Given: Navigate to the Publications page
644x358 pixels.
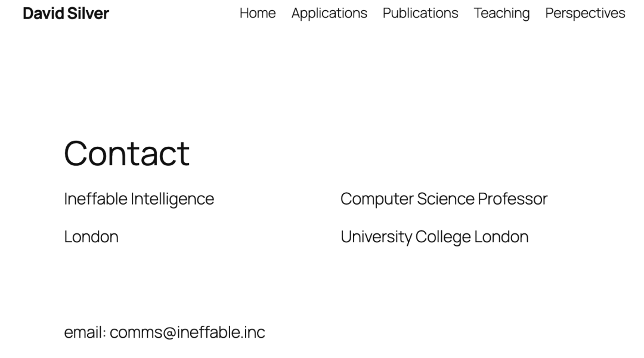Looking at the screenshot, I should tap(420, 13).
